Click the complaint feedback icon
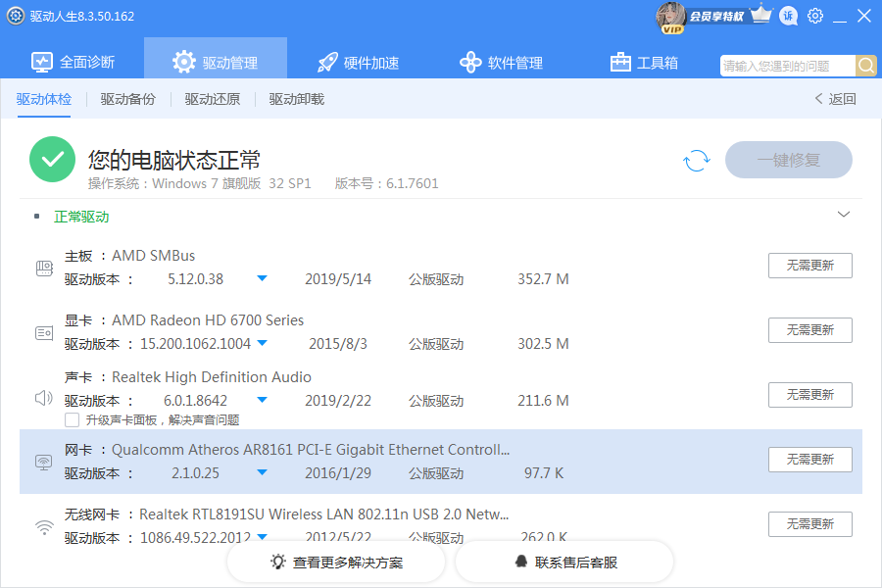The image size is (882, 588). click(788, 16)
